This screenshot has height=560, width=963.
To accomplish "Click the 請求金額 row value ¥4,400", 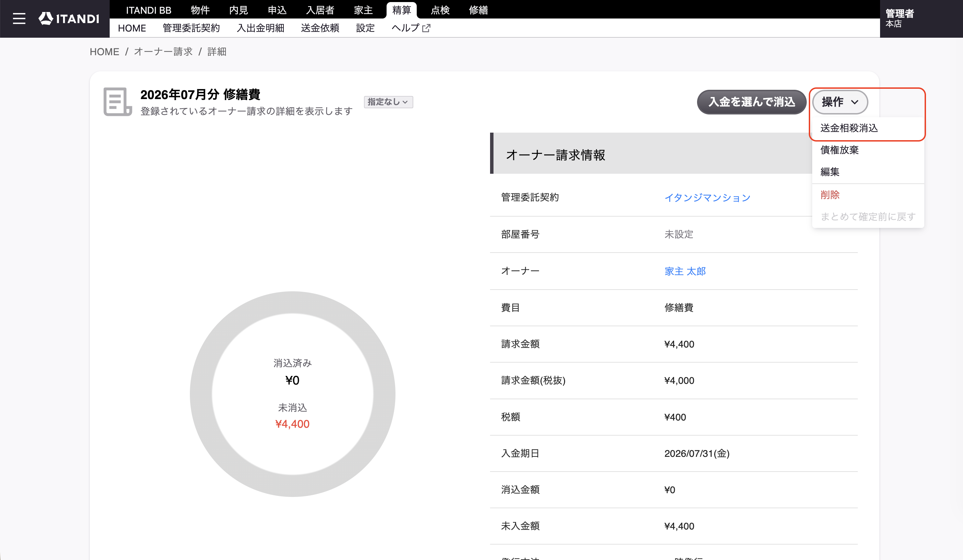I will pos(679,344).
